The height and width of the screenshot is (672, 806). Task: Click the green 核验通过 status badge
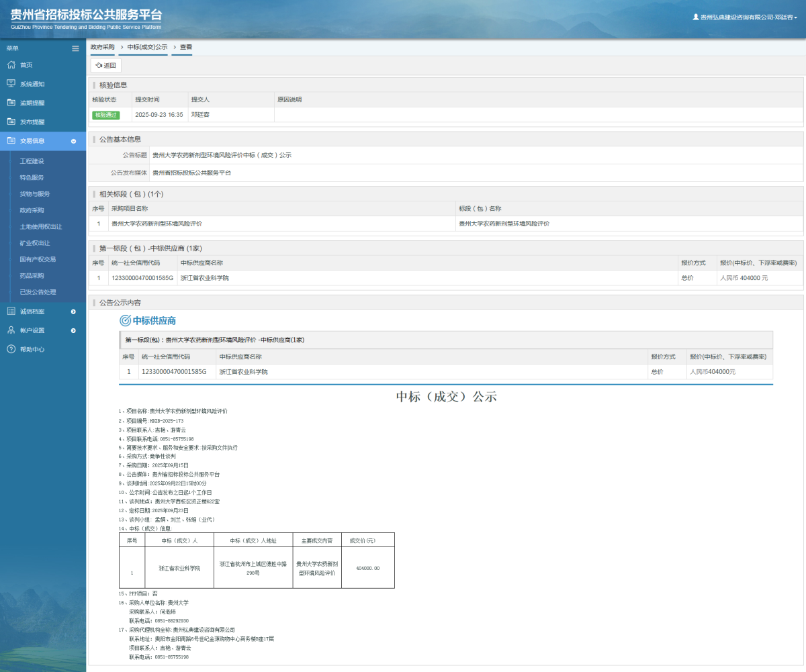click(x=105, y=115)
